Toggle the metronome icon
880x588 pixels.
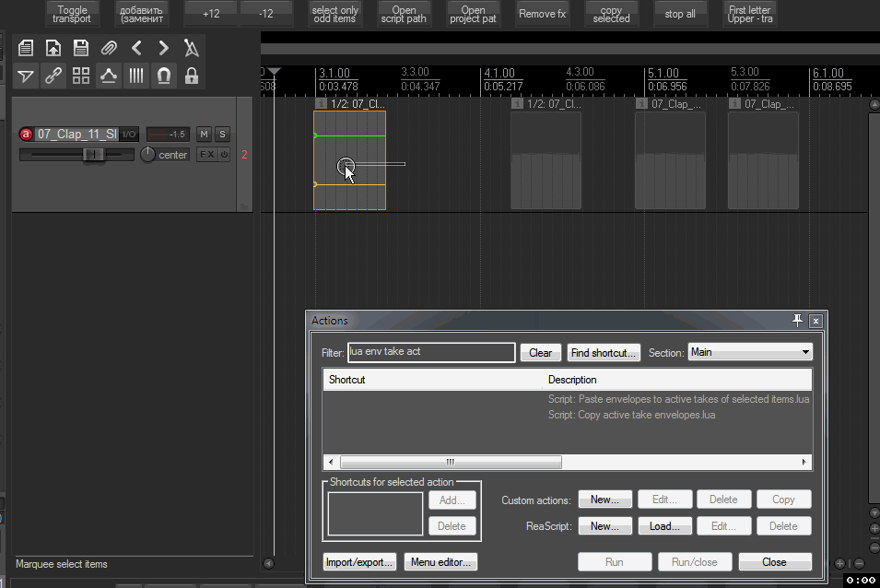coord(192,49)
